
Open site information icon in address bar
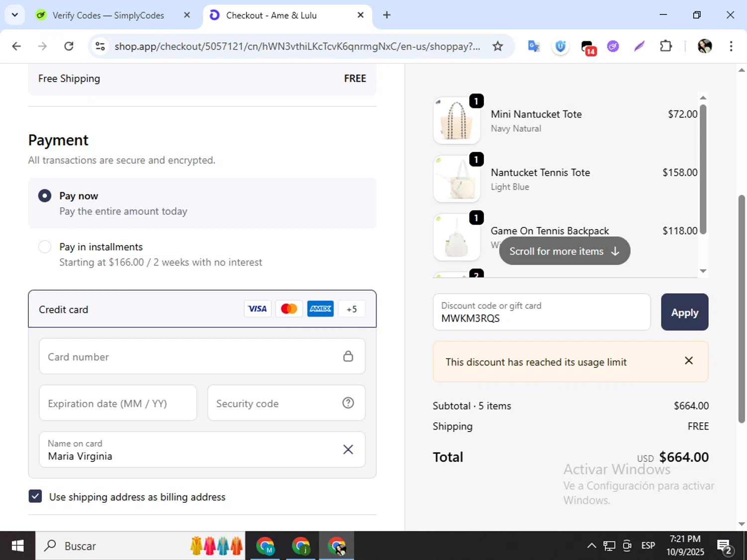100,46
